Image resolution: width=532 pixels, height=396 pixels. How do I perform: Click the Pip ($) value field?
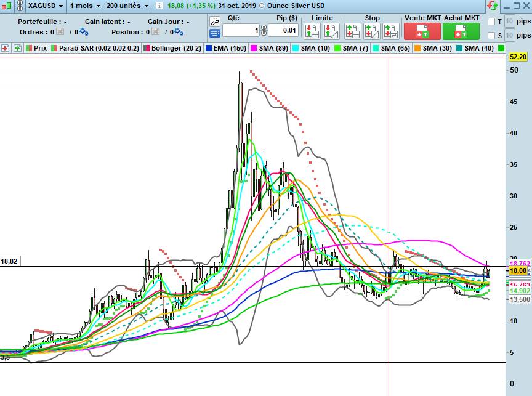[x=283, y=30]
